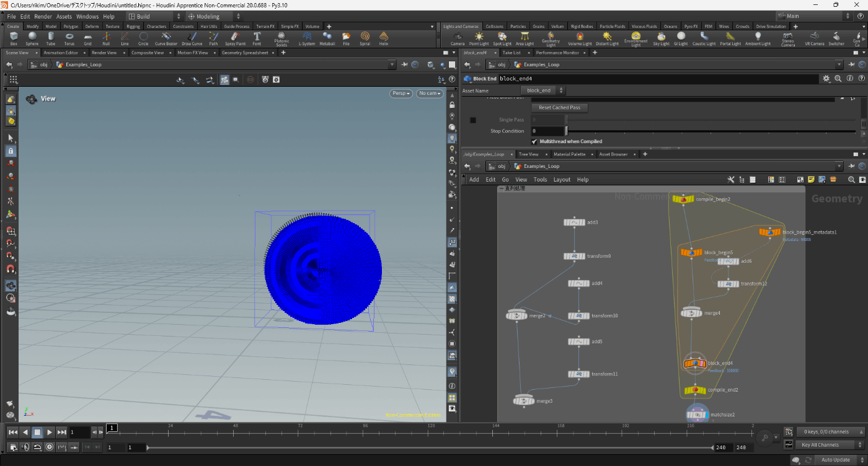Toggle the viewport snapping options grid icon
Image resolution: width=868 pixels, height=466 pixels.
(14, 79)
